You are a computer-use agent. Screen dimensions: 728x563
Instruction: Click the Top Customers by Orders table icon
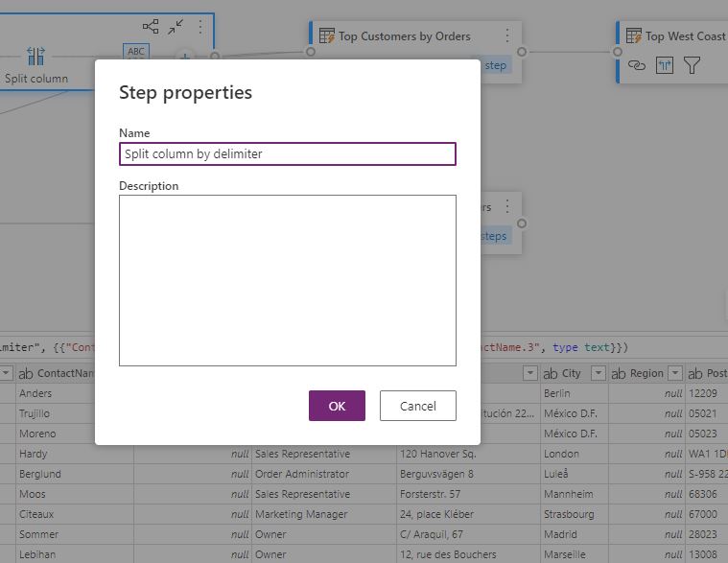326,36
